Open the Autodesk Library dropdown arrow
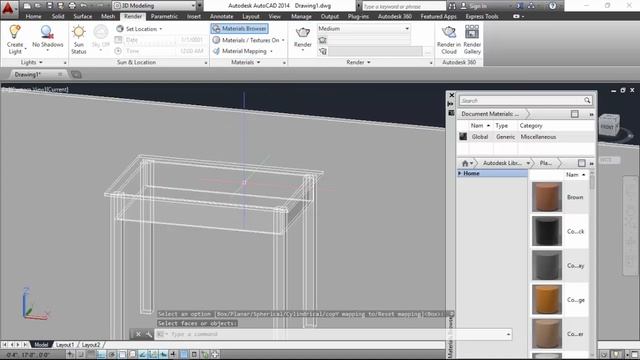The height and width of the screenshot is (360, 640). [x=528, y=163]
